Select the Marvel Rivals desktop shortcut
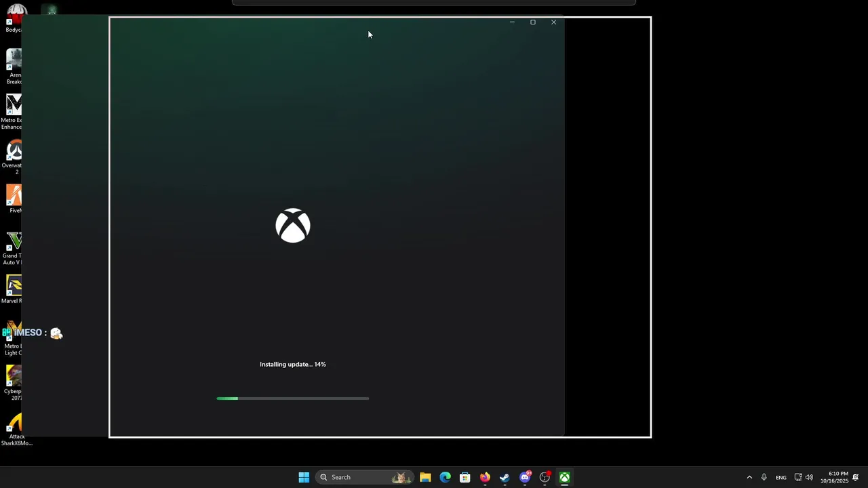The image size is (868, 488). point(12,289)
